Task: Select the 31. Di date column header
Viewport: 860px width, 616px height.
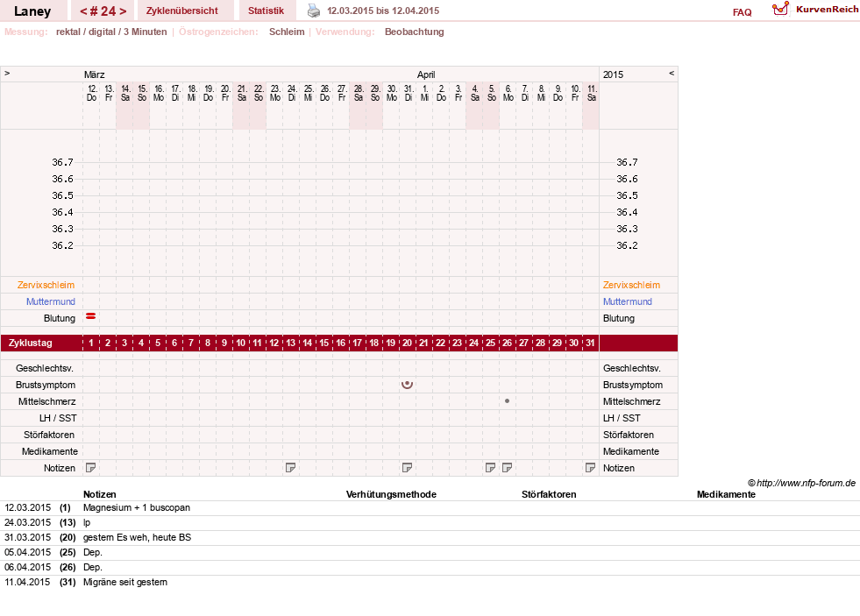Action: [x=408, y=93]
